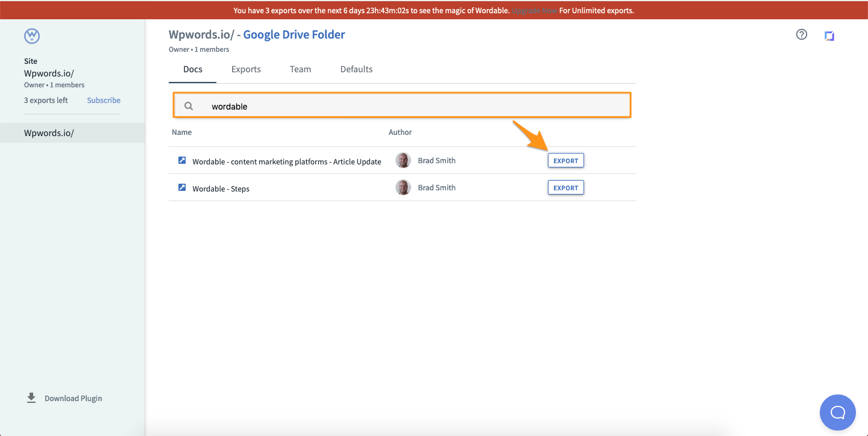The width and height of the screenshot is (868, 436).
Task: Open the Team tab
Action: point(300,69)
